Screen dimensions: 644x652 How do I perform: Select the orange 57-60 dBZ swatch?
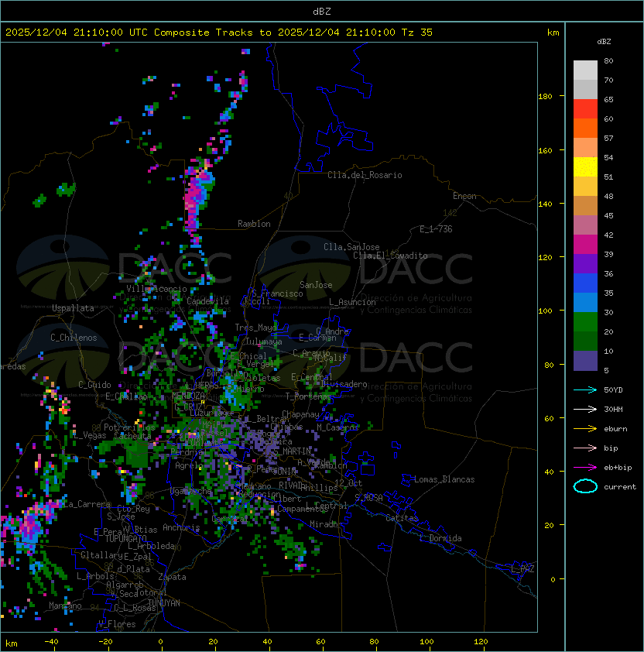tap(585, 128)
